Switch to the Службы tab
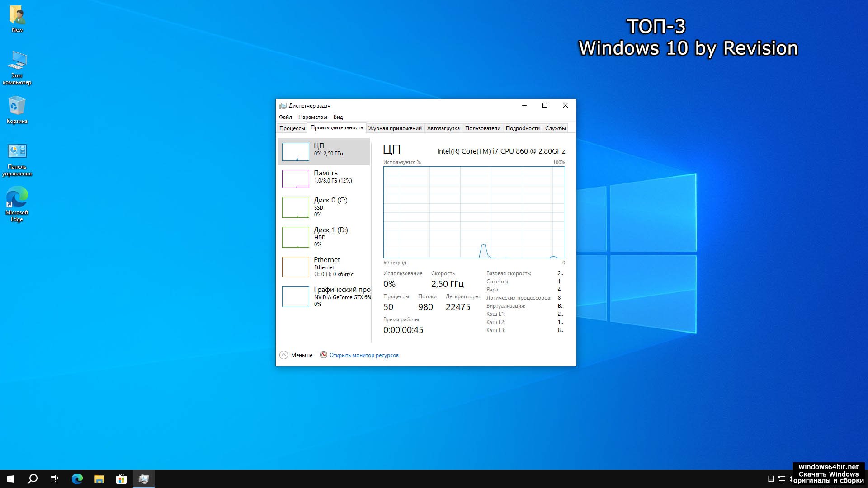868x488 pixels. click(555, 128)
